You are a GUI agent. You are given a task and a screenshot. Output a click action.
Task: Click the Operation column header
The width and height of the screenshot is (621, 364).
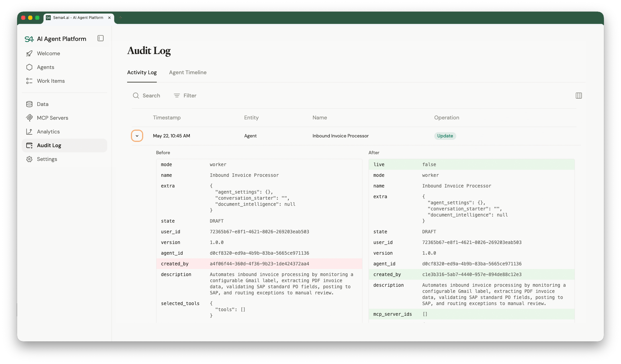446,118
